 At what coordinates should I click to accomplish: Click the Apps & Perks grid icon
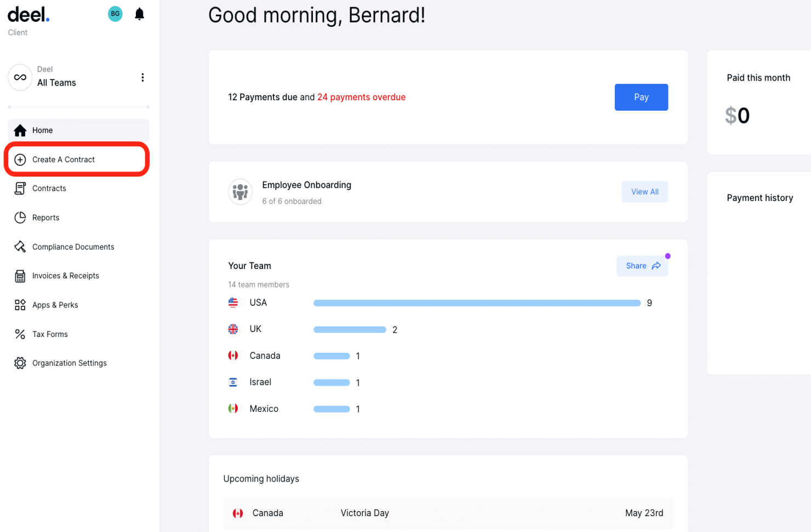[x=20, y=305]
